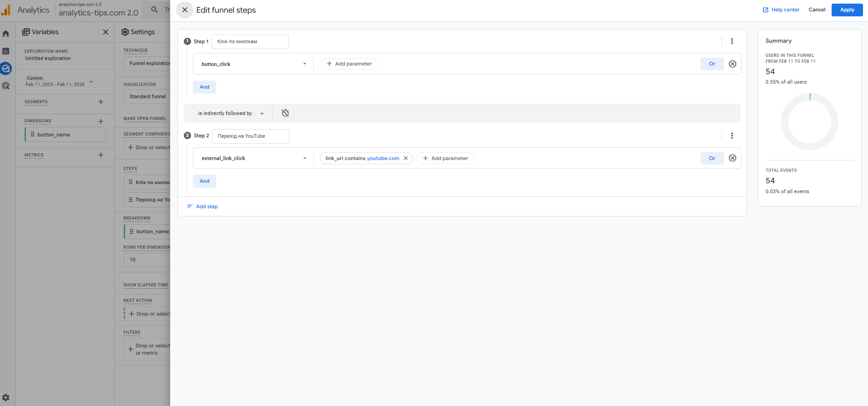Edit Step 2 name 'Перехід на YouTube'
This screenshot has width=868, height=406.
(251, 136)
